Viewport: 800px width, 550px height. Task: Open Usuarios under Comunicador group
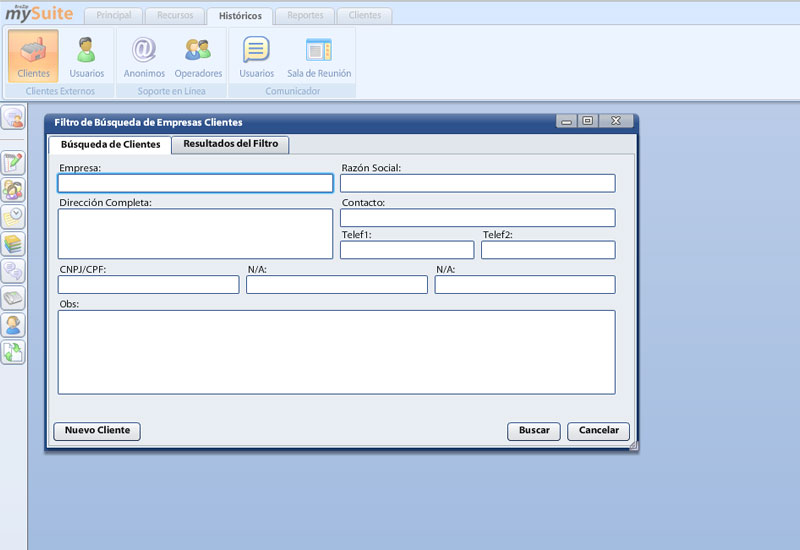point(256,55)
